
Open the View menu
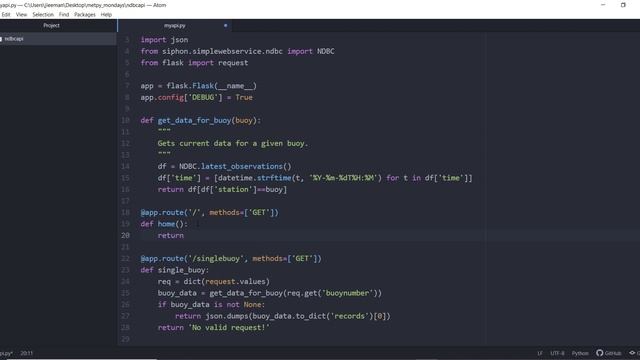click(x=21, y=14)
